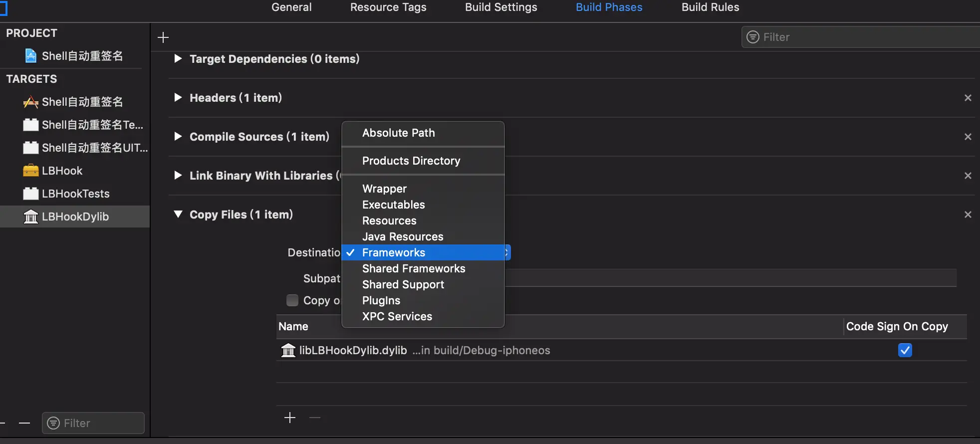Viewport: 980px width, 444px height.
Task: Select Shared Frameworks as destination
Action: point(414,268)
